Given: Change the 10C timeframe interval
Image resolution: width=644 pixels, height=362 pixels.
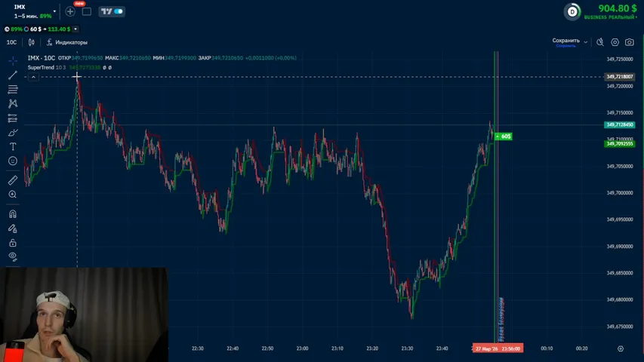Looking at the screenshot, I should (11, 42).
